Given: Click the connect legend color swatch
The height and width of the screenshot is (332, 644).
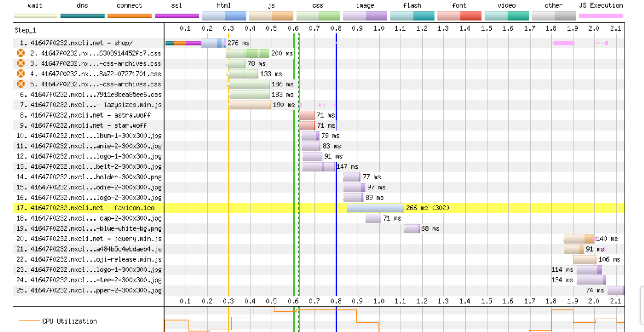Looking at the screenshot, I should coord(130,16).
